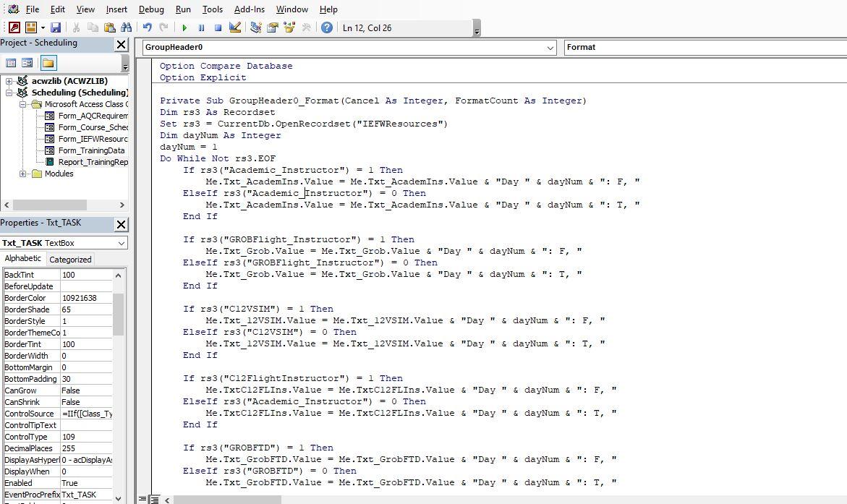Show the Properties Window from the toolbar

click(x=273, y=27)
